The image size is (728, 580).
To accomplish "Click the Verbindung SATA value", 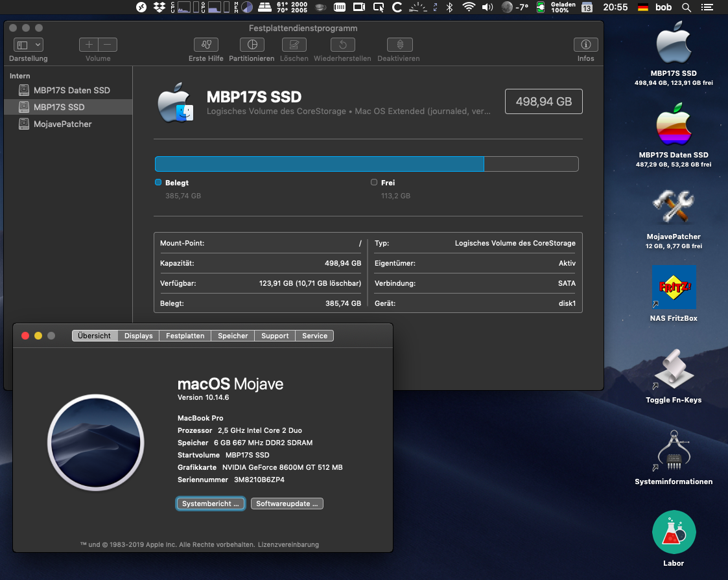I will (567, 283).
